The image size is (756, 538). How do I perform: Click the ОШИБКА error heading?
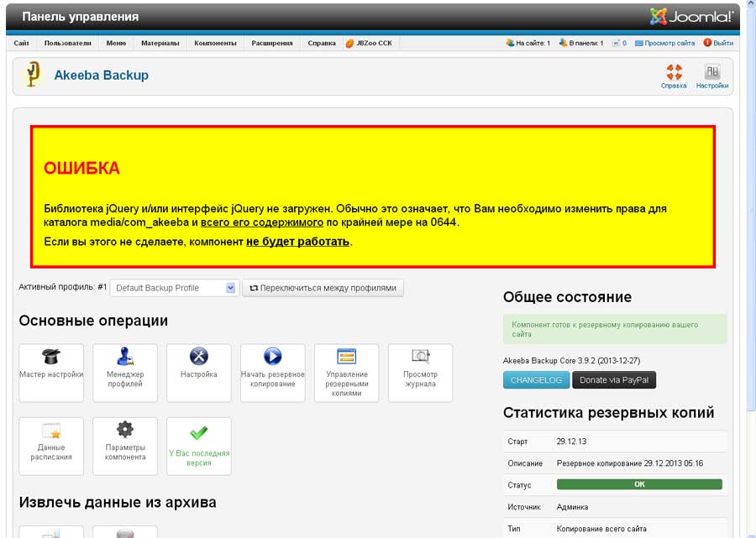[81, 168]
